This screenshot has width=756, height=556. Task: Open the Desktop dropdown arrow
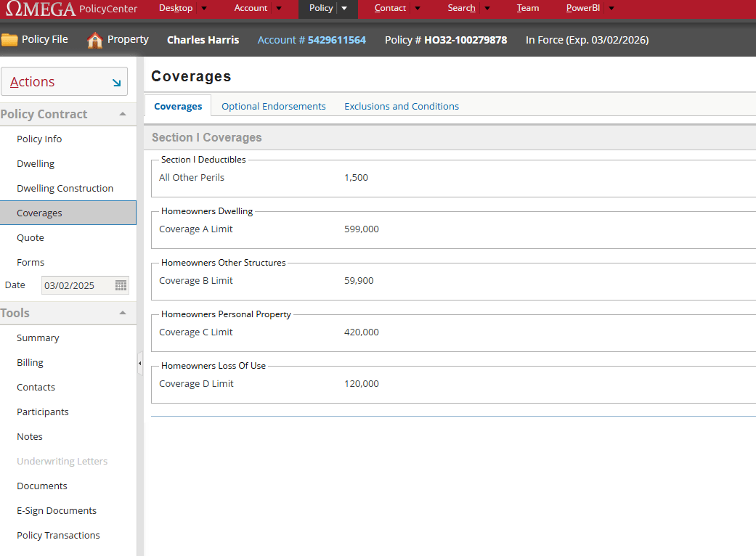click(204, 8)
